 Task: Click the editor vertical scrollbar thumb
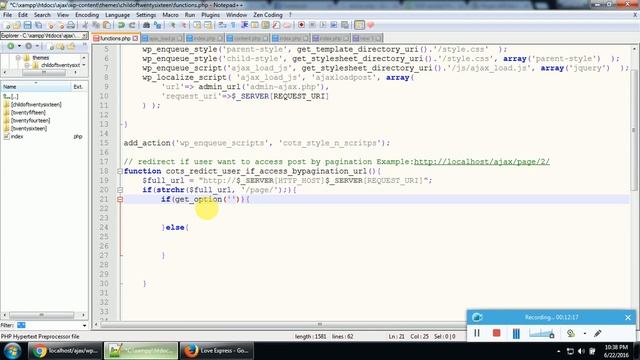tap(634, 129)
